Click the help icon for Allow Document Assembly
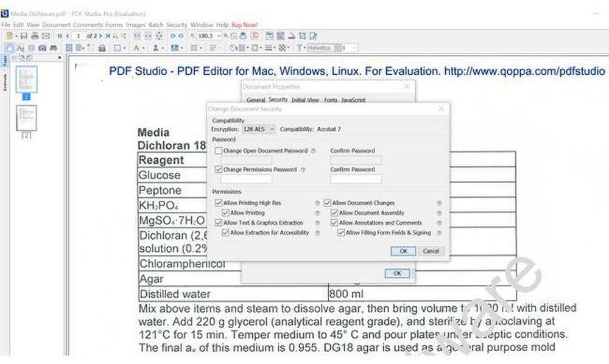609x364 pixels. 439,213
